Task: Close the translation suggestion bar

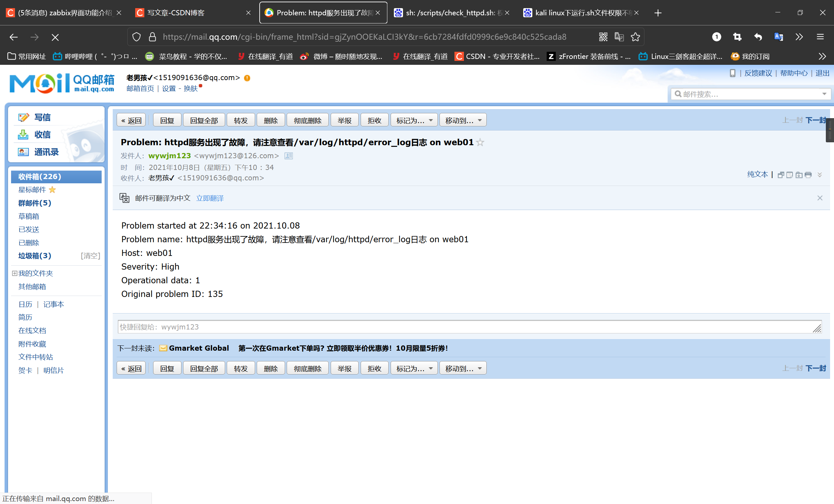Action: 819,198
